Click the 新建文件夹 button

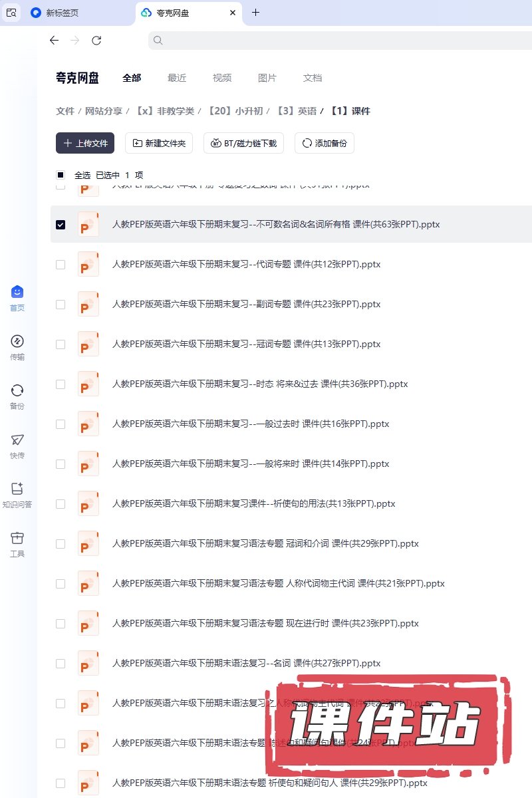pos(159,143)
